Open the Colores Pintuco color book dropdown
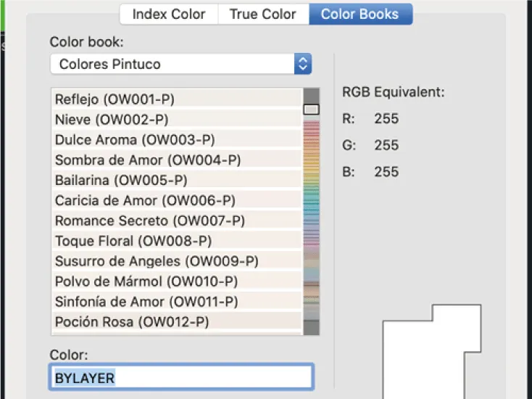532x399 pixels. point(173,64)
